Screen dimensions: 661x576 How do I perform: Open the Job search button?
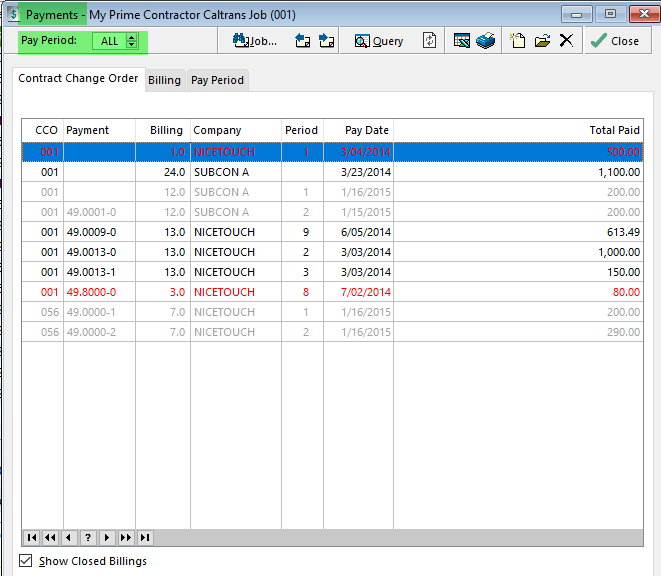pos(255,41)
